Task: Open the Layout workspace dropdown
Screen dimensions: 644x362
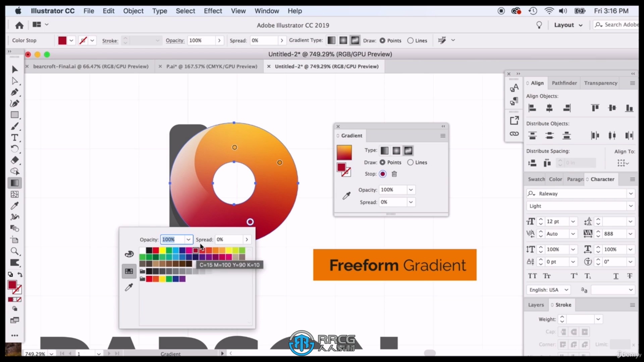Action: [568, 25]
